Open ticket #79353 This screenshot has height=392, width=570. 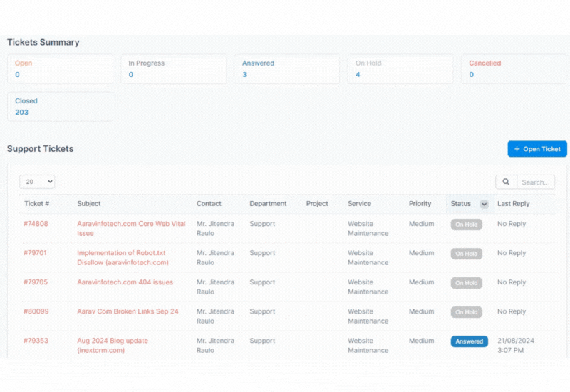(x=36, y=341)
